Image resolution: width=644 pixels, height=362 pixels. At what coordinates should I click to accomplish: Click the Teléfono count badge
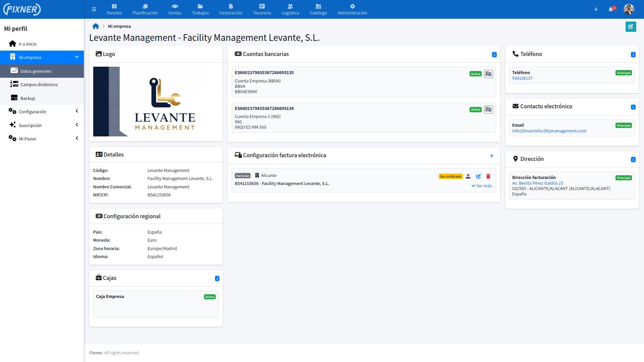coord(633,55)
